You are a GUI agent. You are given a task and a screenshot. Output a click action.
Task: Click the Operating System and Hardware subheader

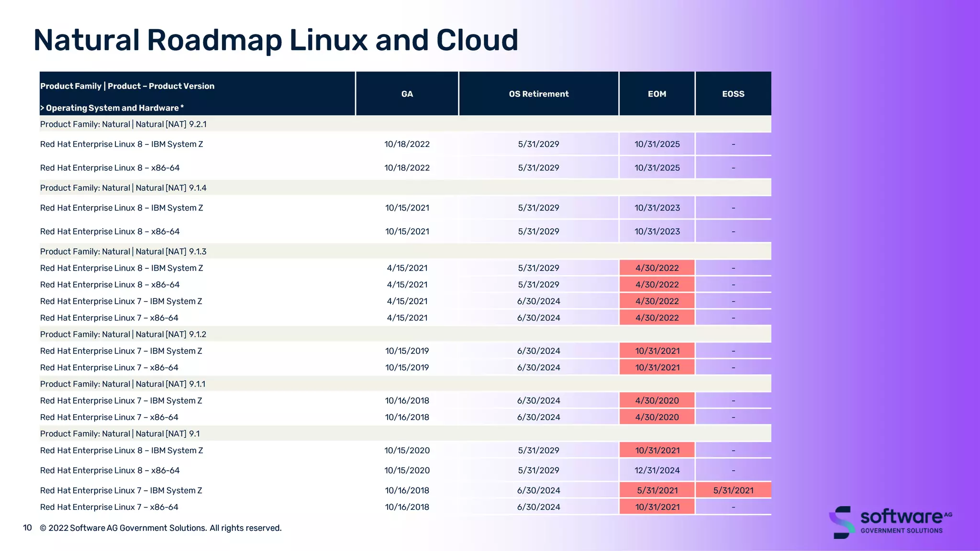click(112, 108)
